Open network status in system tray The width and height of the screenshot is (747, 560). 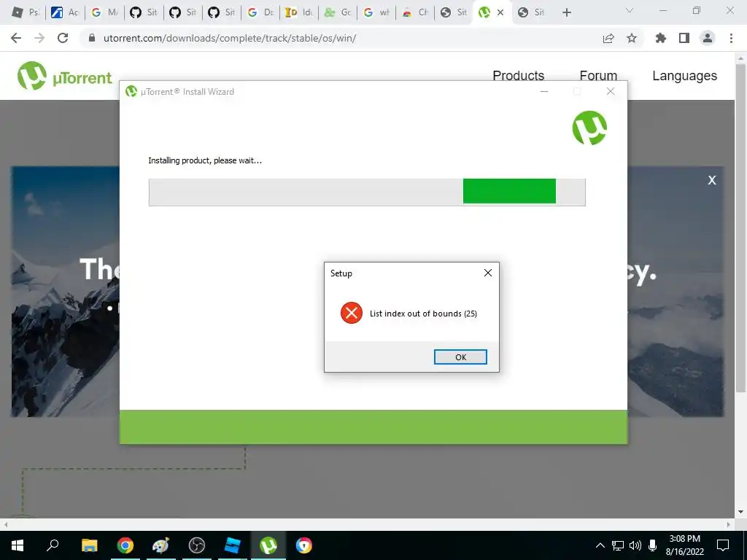pos(618,545)
